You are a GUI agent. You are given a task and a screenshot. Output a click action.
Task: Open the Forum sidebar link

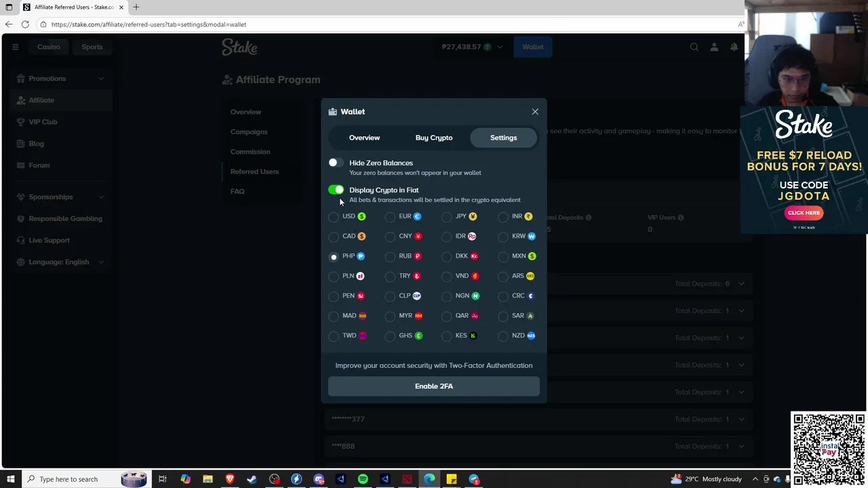tap(61, 165)
